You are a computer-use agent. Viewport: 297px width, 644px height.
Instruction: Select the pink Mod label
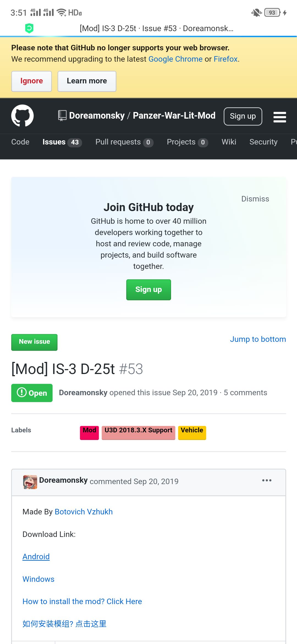click(89, 432)
